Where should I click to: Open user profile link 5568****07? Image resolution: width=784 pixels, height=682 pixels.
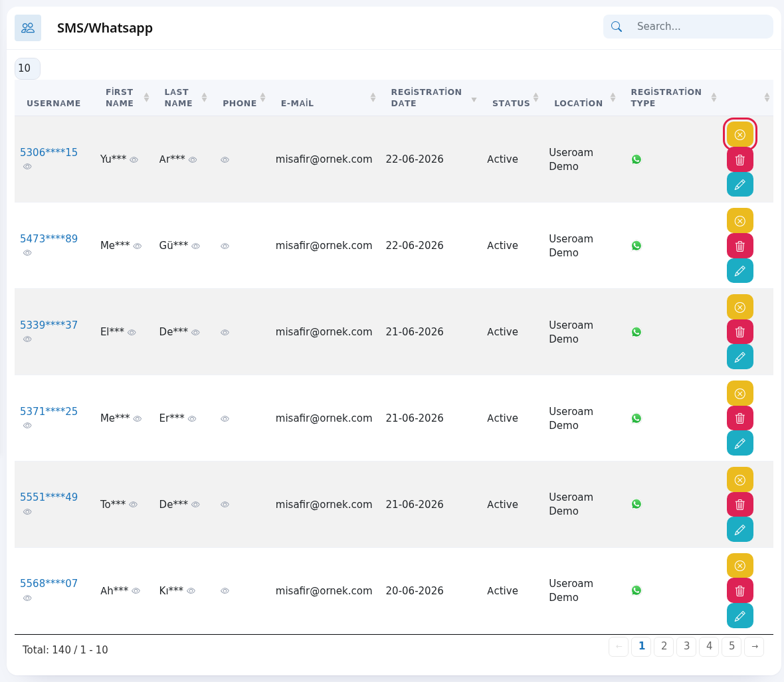coord(49,584)
